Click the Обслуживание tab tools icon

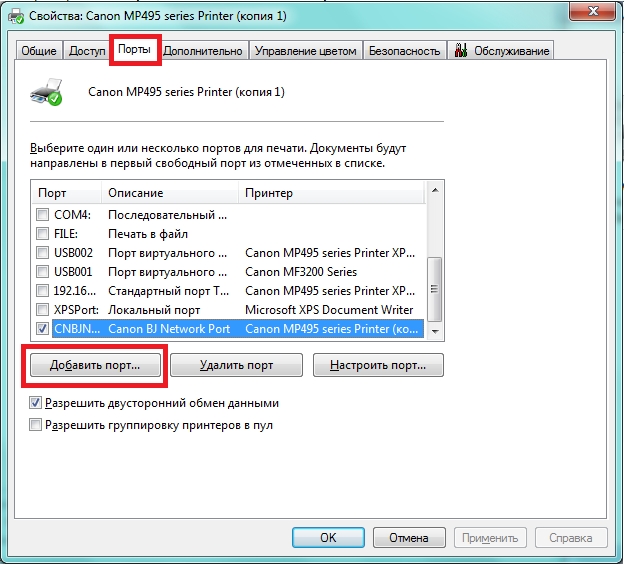click(463, 51)
